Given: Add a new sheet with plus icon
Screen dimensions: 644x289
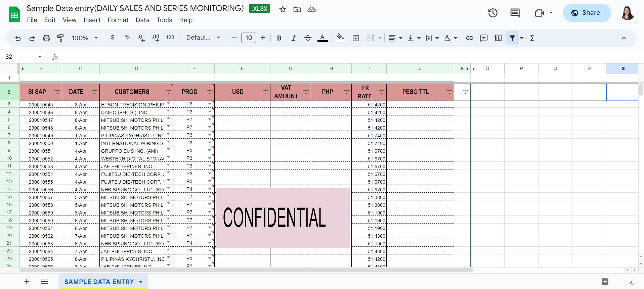Looking at the screenshot, I should [27, 282].
